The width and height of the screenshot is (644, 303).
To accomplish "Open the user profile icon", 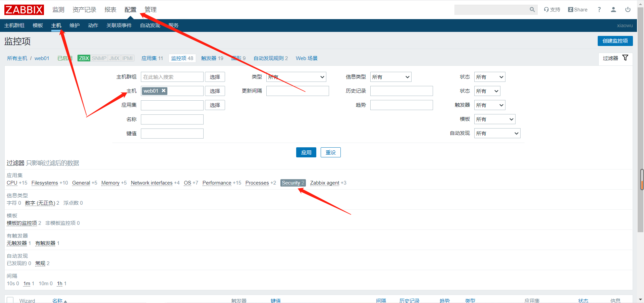I will pyautogui.click(x=613, y=10).
